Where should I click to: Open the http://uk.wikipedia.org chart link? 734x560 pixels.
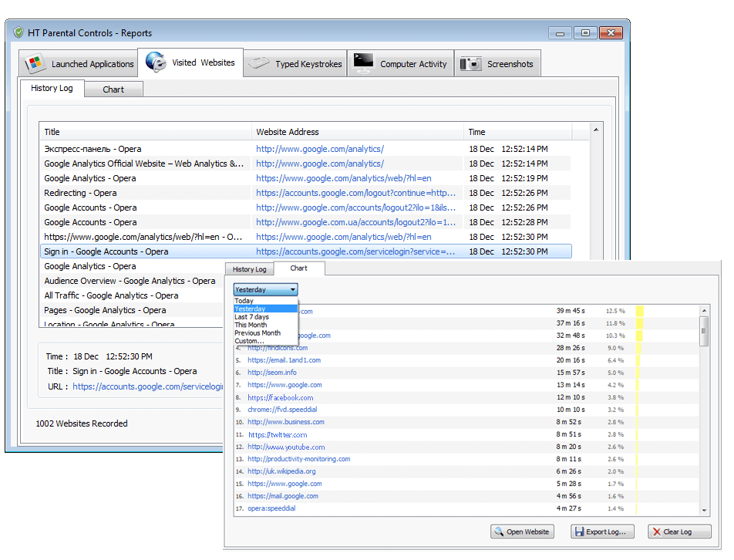pos(282,471)
